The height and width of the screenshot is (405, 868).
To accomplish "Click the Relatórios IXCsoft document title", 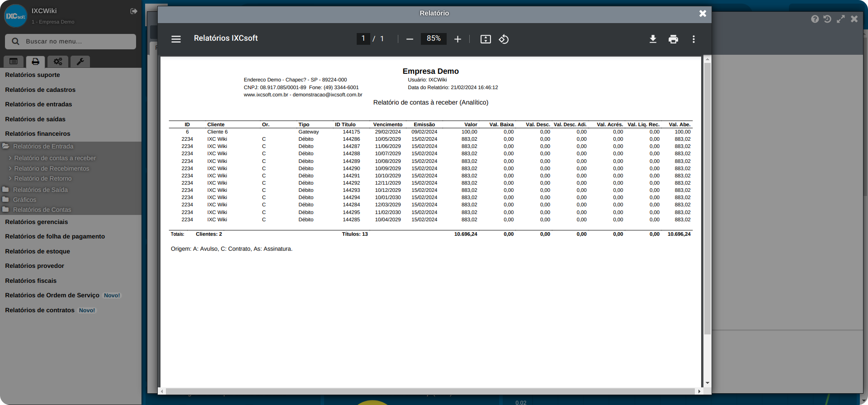I will (226, 38).
